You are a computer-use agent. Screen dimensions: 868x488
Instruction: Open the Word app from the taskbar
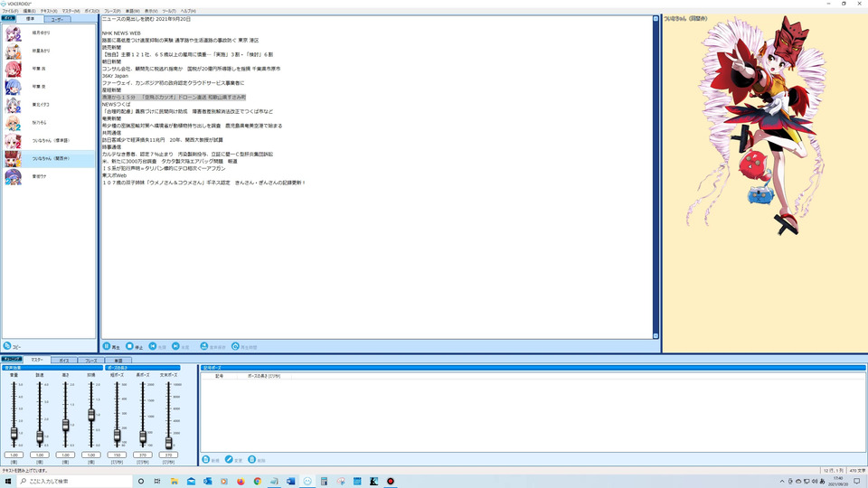click(290, 482)
